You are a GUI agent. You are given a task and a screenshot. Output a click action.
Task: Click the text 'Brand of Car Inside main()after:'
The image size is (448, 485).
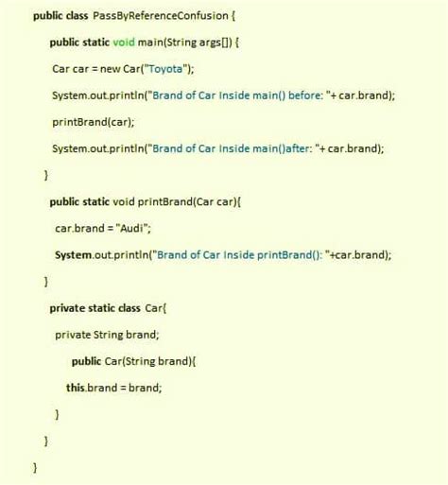[x=233, y=148]
